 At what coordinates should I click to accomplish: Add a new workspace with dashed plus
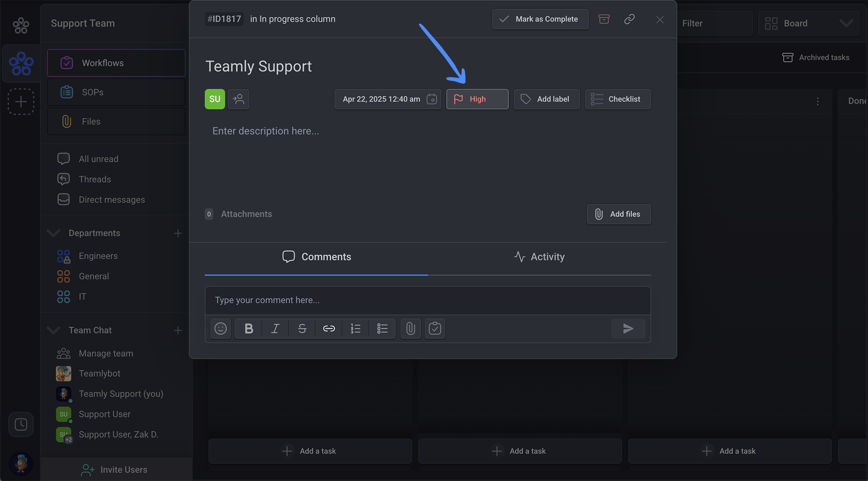(x=21, y=102)
